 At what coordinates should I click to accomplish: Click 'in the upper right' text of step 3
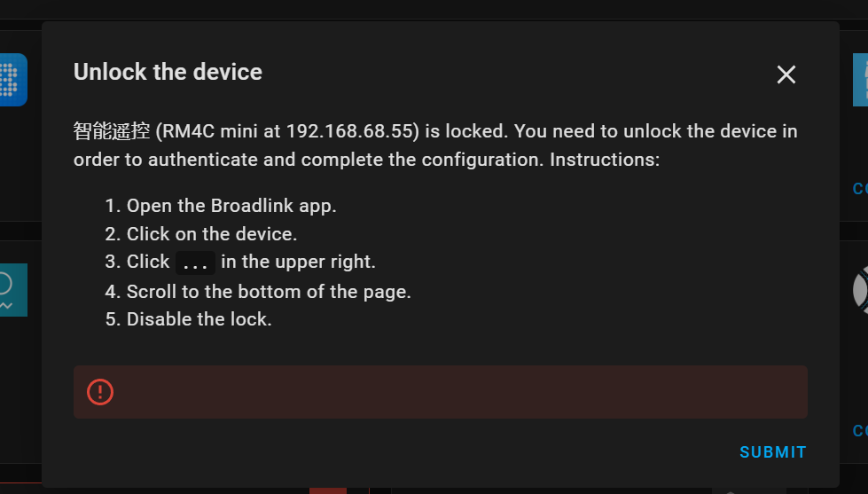(x=299, y=262)
